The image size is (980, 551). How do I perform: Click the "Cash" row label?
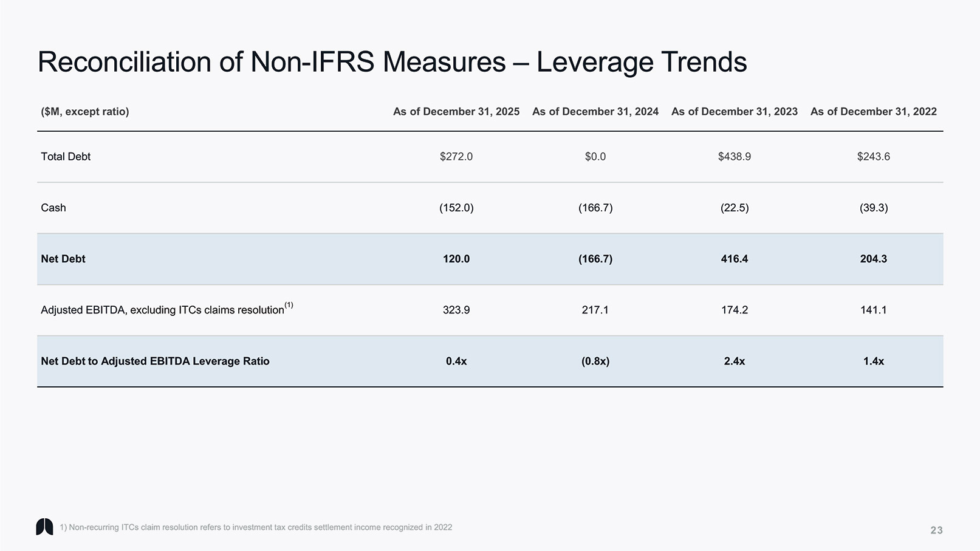(x=53, y=208)
